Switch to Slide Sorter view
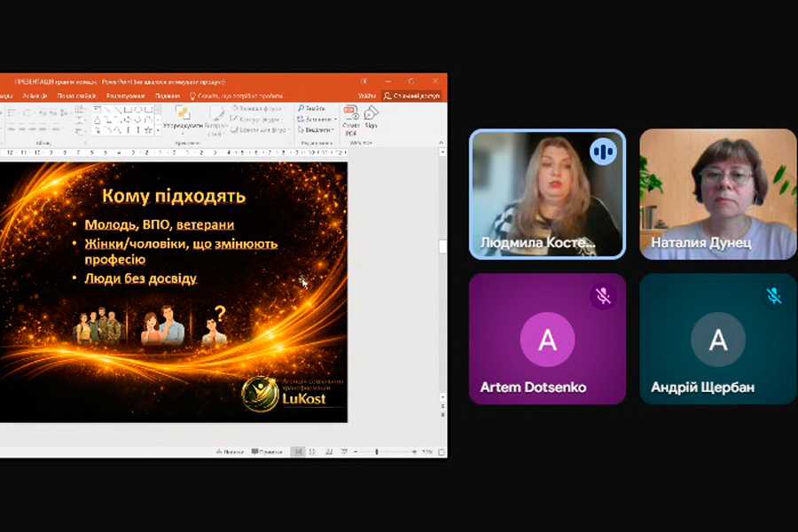The image size is (798, 532). point(311,451)
